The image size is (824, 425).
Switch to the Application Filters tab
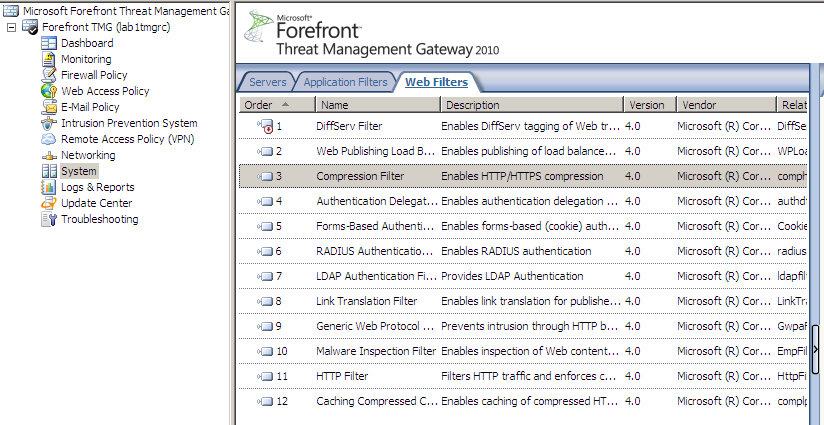click(x=345, y=82)
